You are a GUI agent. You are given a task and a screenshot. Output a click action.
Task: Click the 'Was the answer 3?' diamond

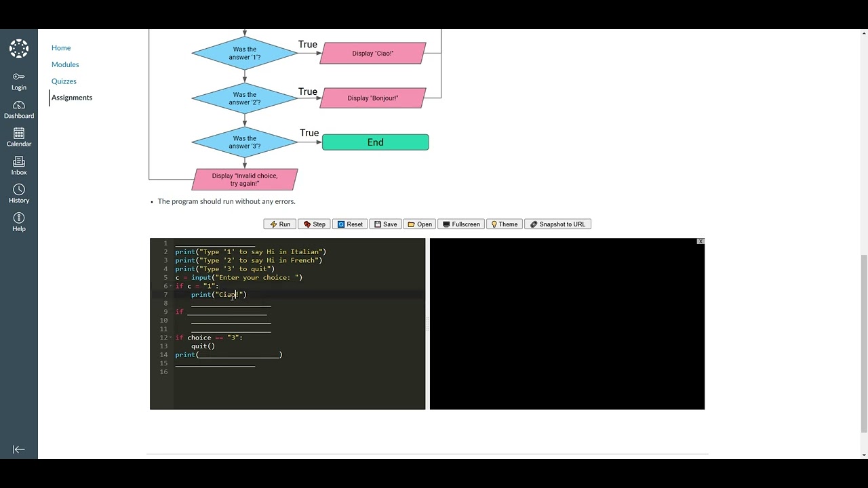[245, 142]
